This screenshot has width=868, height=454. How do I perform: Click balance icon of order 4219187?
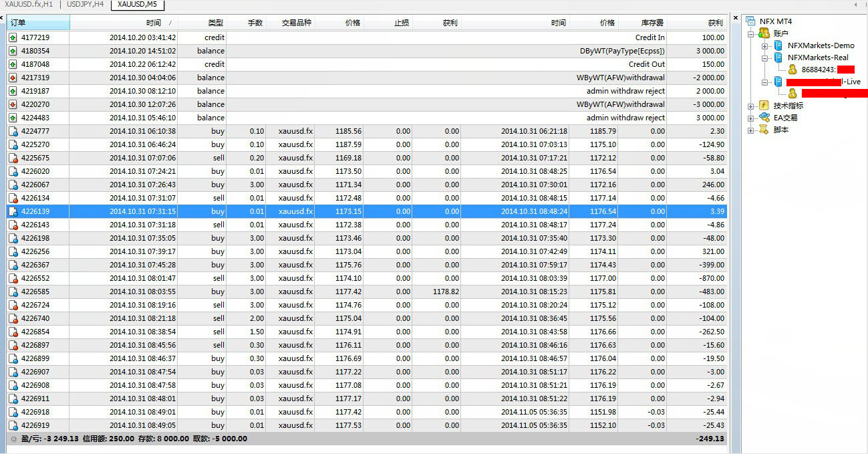pyautogui.click(x=13, y=91)
